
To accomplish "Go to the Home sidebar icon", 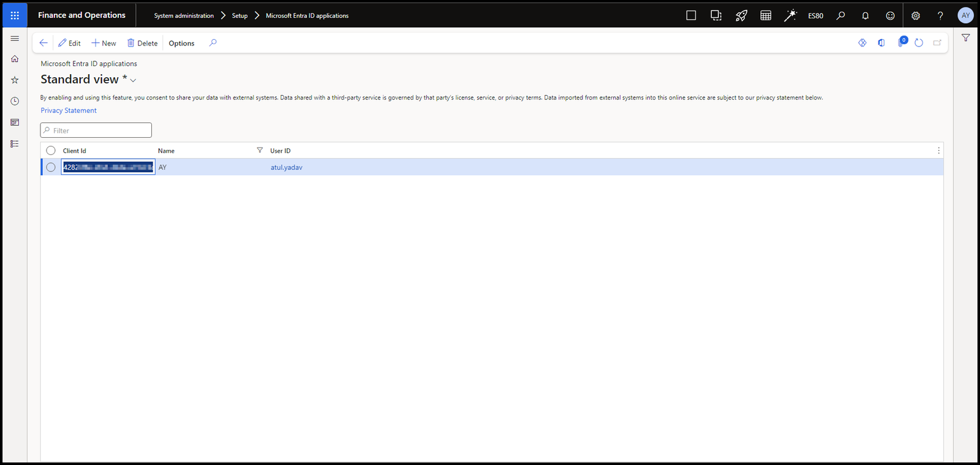I will (x=15, y=59).
